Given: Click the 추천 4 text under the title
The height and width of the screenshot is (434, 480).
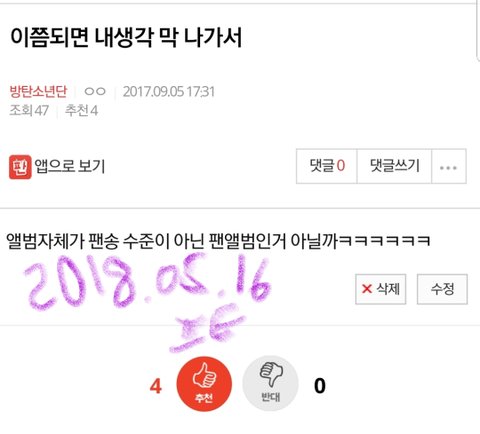Looking at the screenshot, I should point(81,111).
